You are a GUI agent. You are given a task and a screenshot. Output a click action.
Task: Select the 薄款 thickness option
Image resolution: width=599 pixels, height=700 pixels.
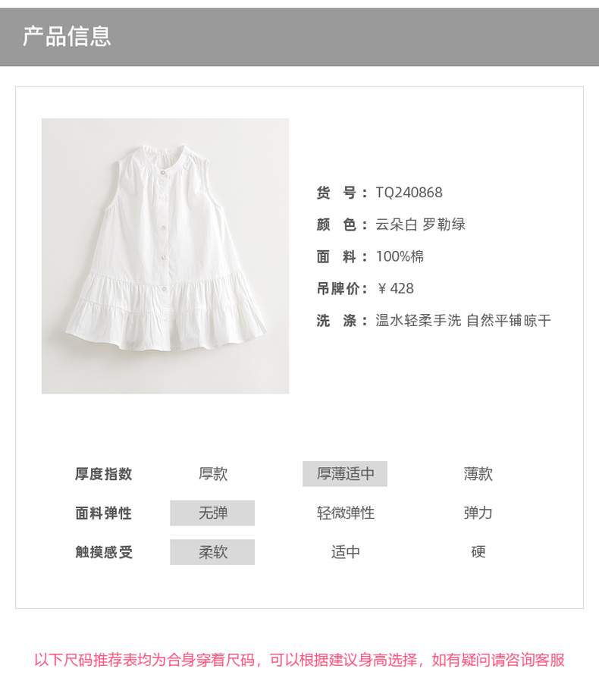pyautogui.click(x=478, y=474)
